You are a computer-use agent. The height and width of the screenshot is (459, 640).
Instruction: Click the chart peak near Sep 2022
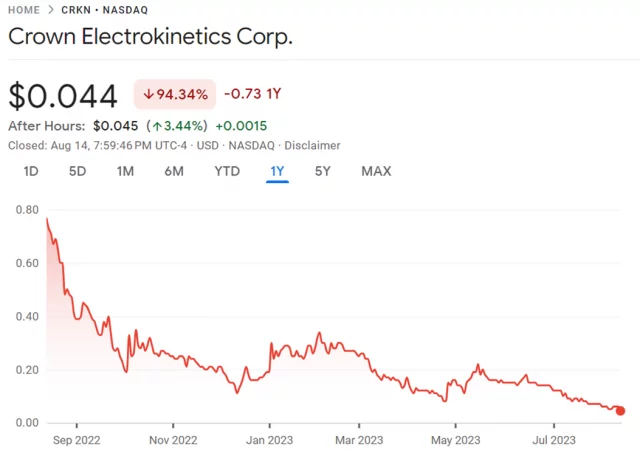[47, 219]
